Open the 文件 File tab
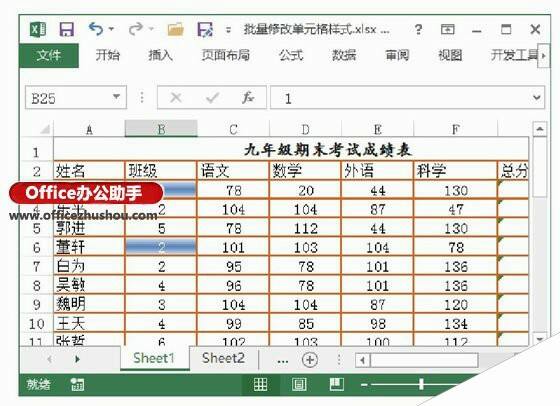The image size is (560, 406). tap(49, 55)
